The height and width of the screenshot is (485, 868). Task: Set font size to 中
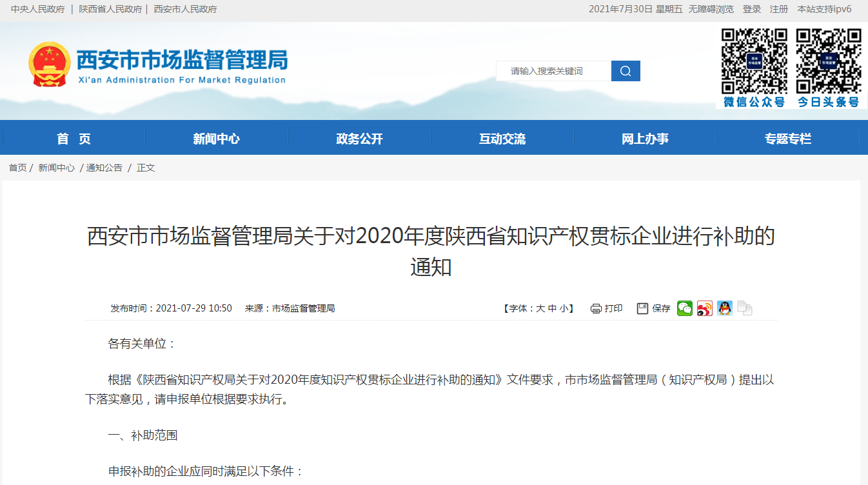[552, 308]
